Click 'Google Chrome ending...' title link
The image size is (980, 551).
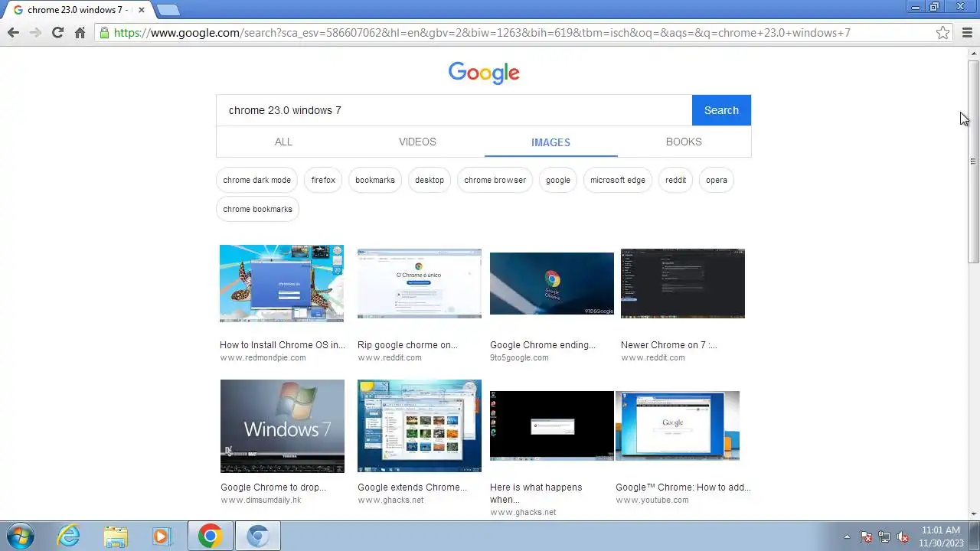coord(543,345)
